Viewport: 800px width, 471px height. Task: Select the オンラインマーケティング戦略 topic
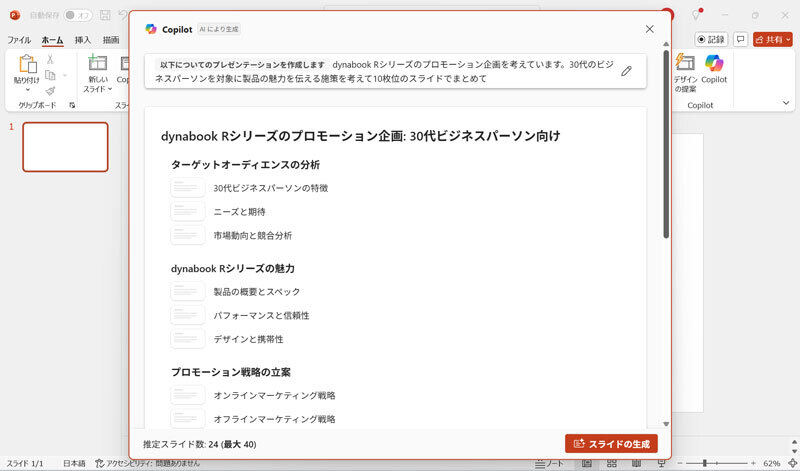274,395
